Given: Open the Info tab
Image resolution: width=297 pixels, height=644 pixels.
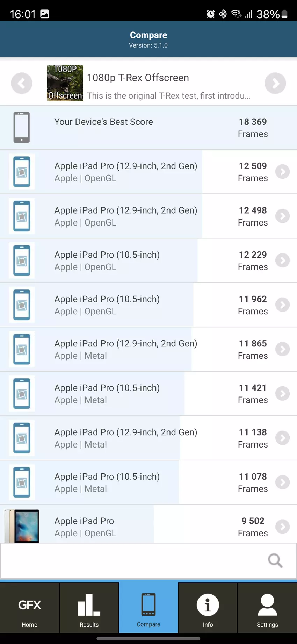Looking at the screenshot, I should point(208,608).
